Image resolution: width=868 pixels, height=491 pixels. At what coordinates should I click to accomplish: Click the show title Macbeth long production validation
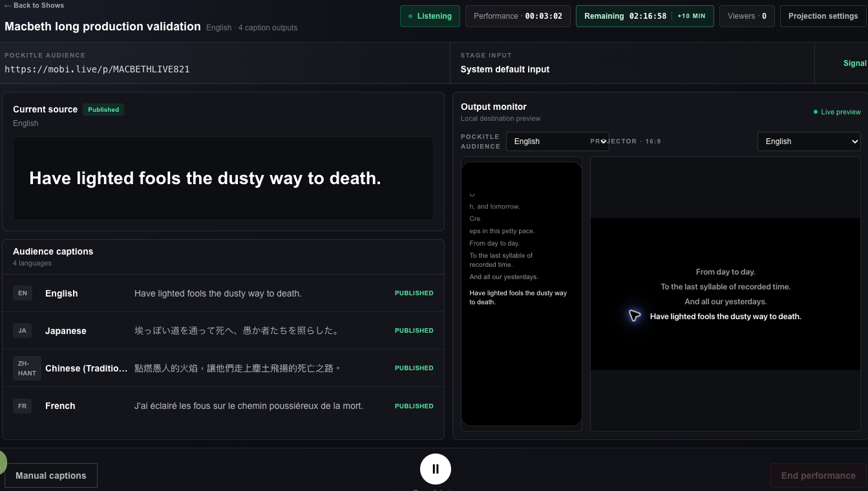[103, 26]
